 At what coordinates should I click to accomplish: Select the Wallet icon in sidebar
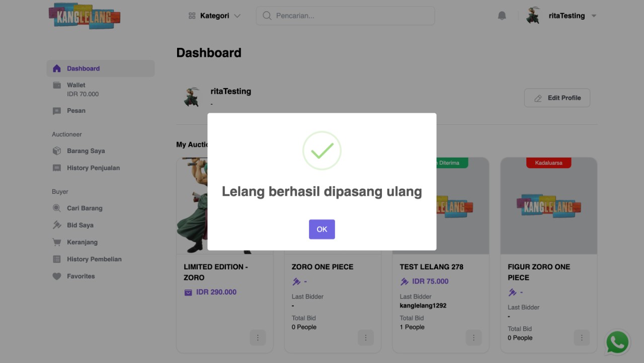56,85
